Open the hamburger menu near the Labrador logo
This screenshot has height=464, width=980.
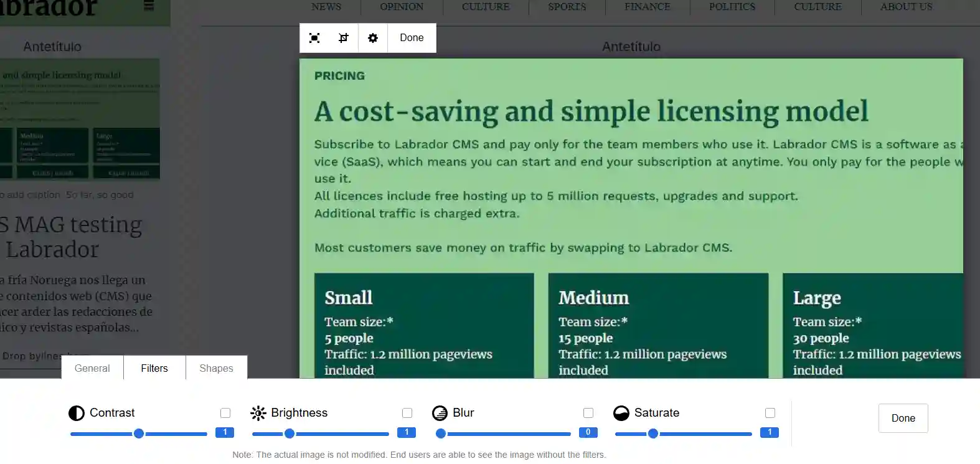click(x=149, y=6)
